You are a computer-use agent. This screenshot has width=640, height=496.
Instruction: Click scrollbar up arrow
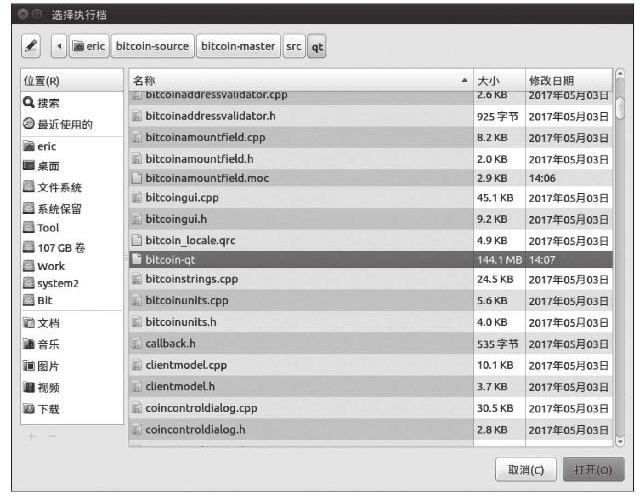point(620,73)
